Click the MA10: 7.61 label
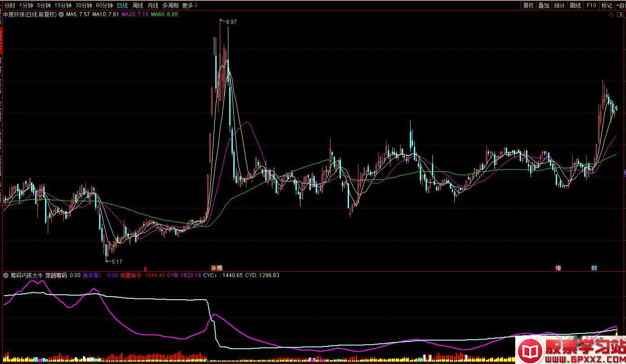626x364 pixels. (x=106, y=14)
